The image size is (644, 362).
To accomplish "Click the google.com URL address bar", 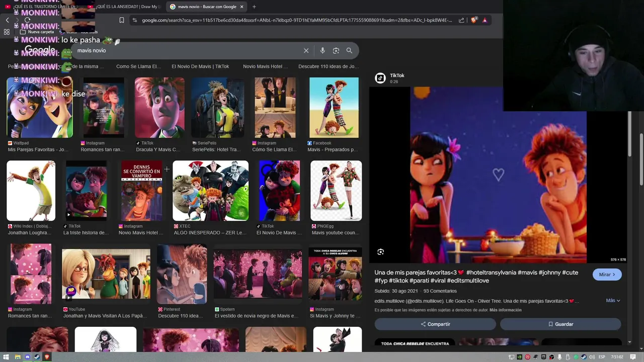I will (x=297, y=20).
